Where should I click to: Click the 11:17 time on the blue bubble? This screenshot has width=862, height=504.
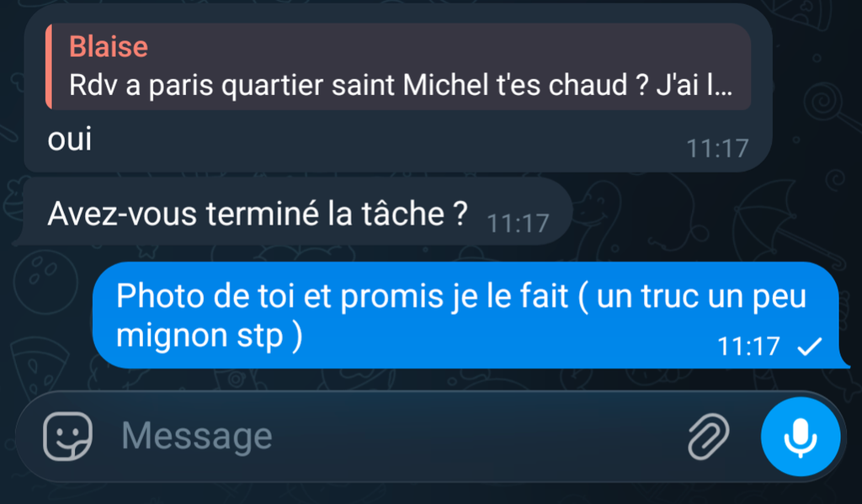click(748, 347)
